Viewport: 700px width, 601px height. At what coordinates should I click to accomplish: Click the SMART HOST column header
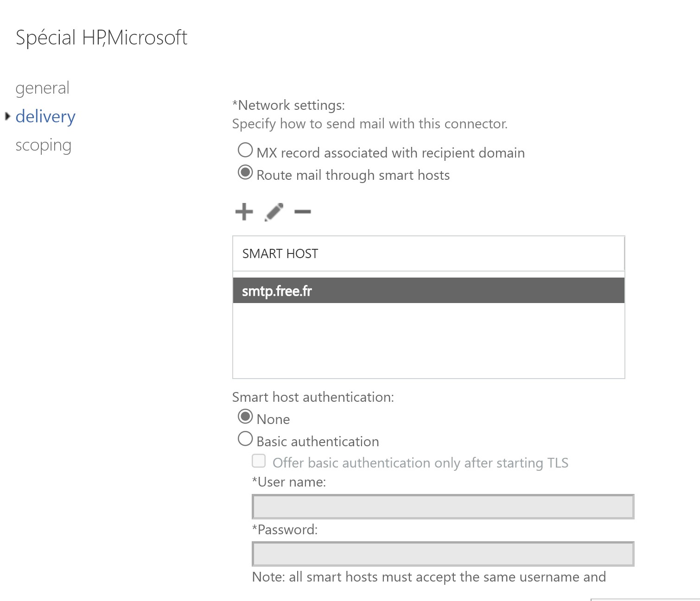coord(428,253)
